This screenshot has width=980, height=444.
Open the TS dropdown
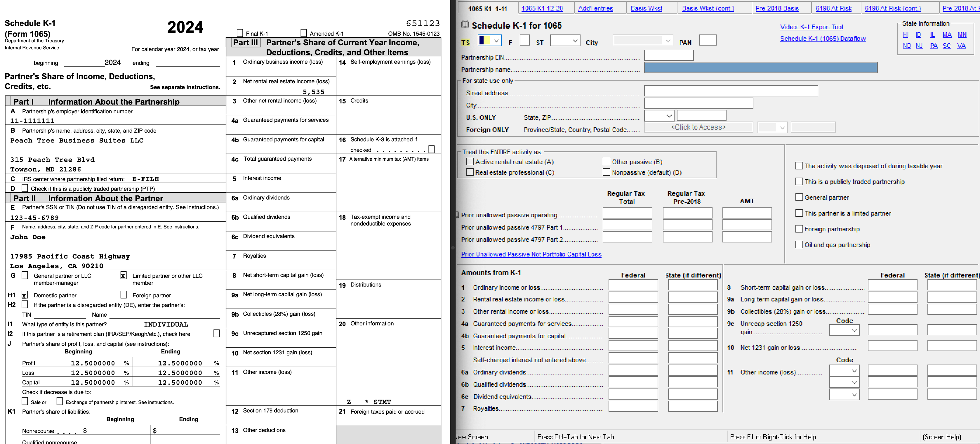(496, 41)
